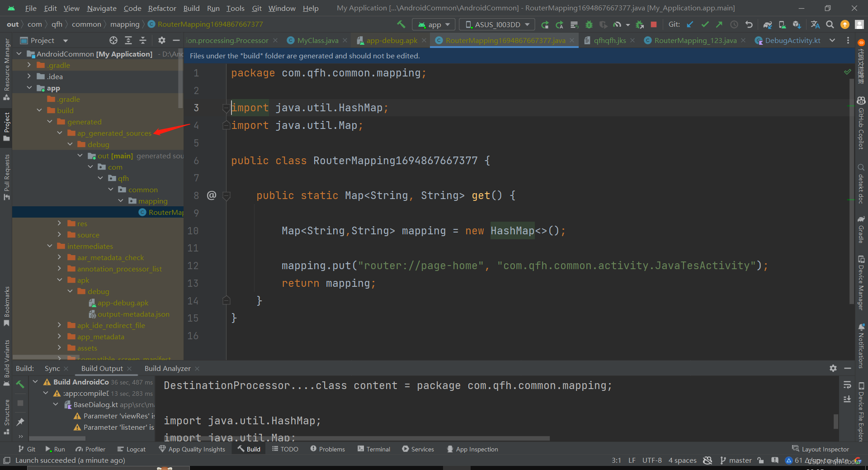
Task: Switch to MyClass.java editor tab
Action: click(x=317, y=40)
